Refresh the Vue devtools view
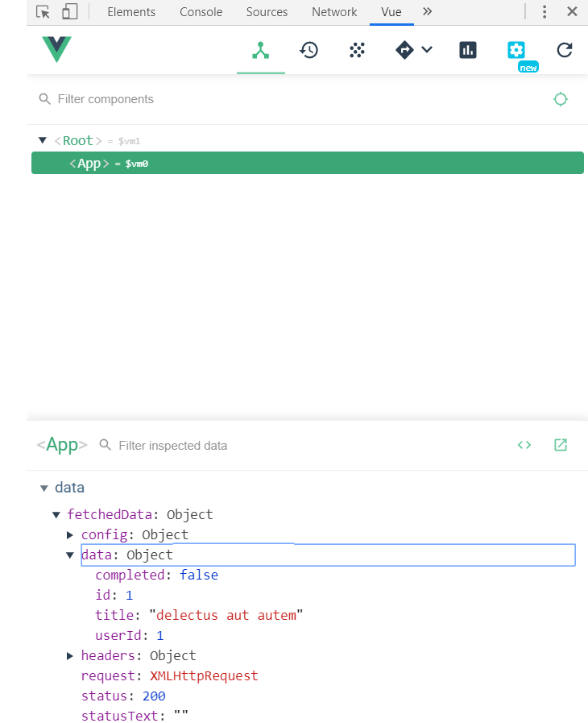Image resolution: width=588 pixels, height=723 pixels. (x=565, y=50)
